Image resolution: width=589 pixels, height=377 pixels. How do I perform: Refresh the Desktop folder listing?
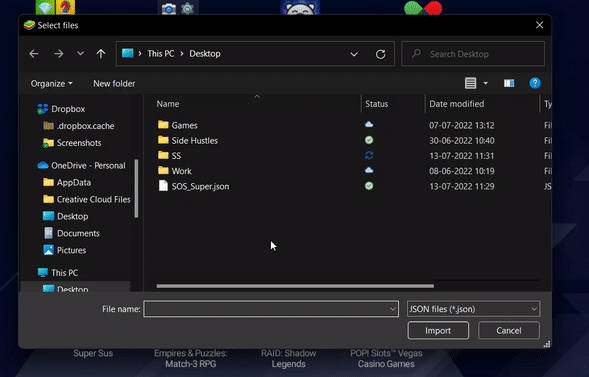381,54
